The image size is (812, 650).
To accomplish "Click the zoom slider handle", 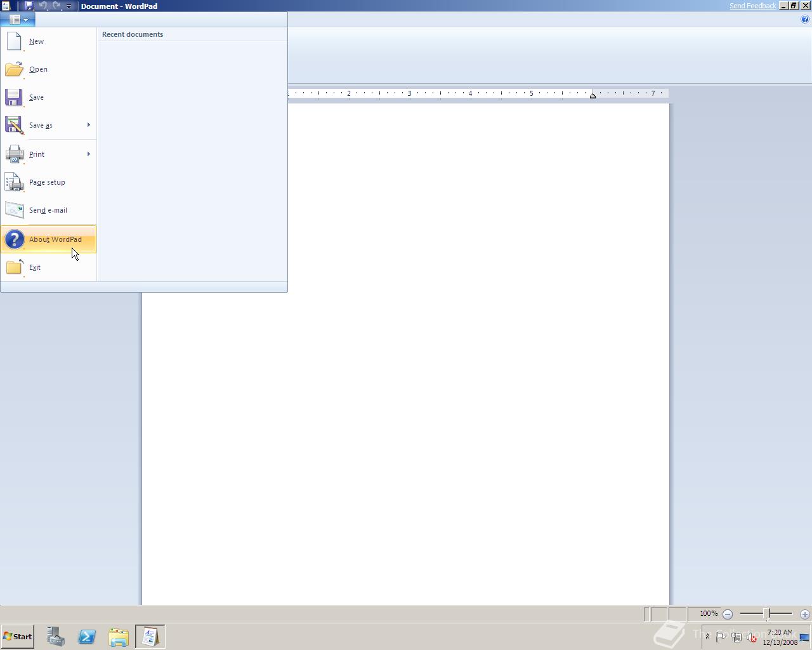I will tap(767, 614).
